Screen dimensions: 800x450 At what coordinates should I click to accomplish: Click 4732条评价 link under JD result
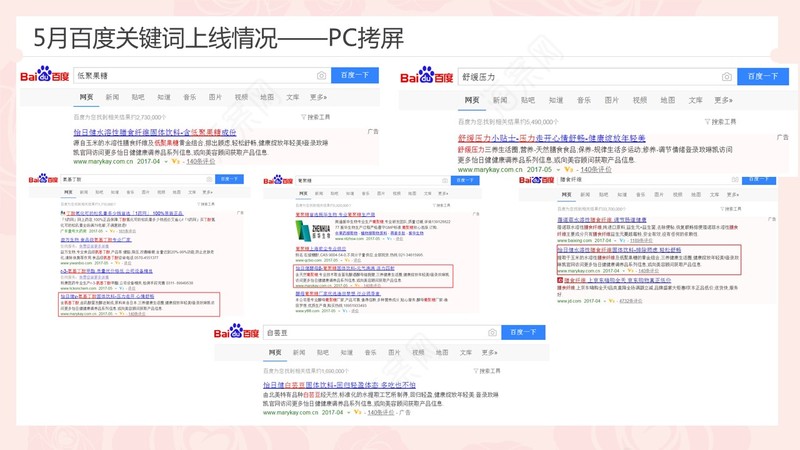point(631,301)
